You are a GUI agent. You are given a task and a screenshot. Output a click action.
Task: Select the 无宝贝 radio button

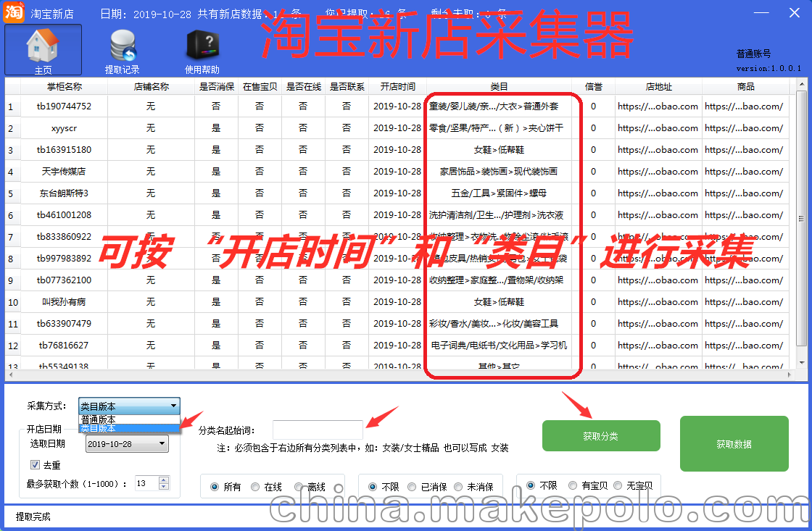point(617,485)
